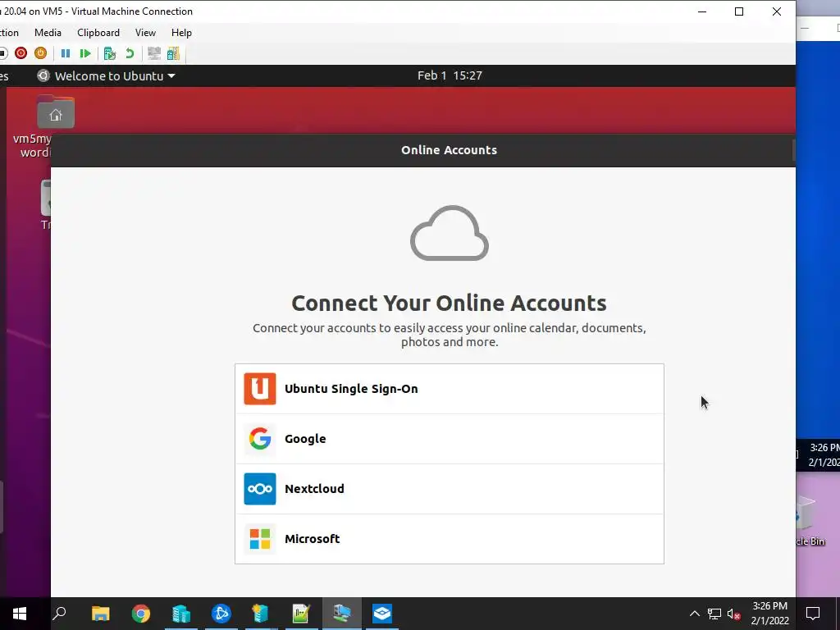
Task: Open File Explorer from taskbar
Action: [100, 614]
